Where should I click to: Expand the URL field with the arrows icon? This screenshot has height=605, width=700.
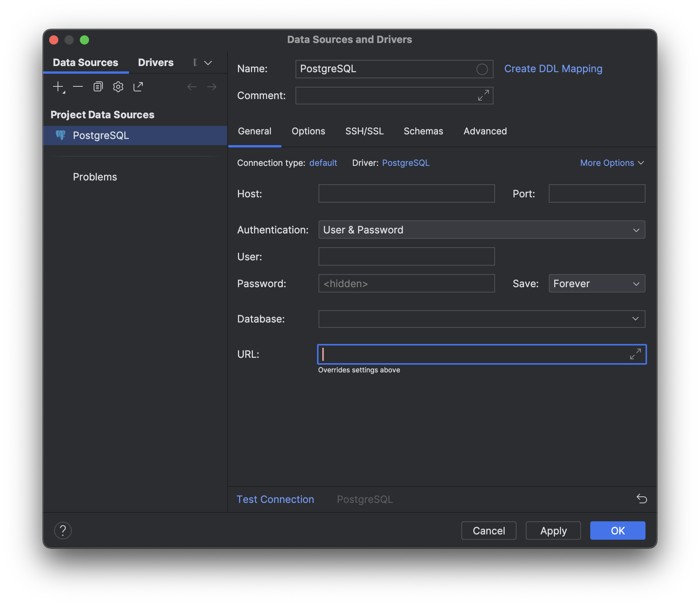635,354
